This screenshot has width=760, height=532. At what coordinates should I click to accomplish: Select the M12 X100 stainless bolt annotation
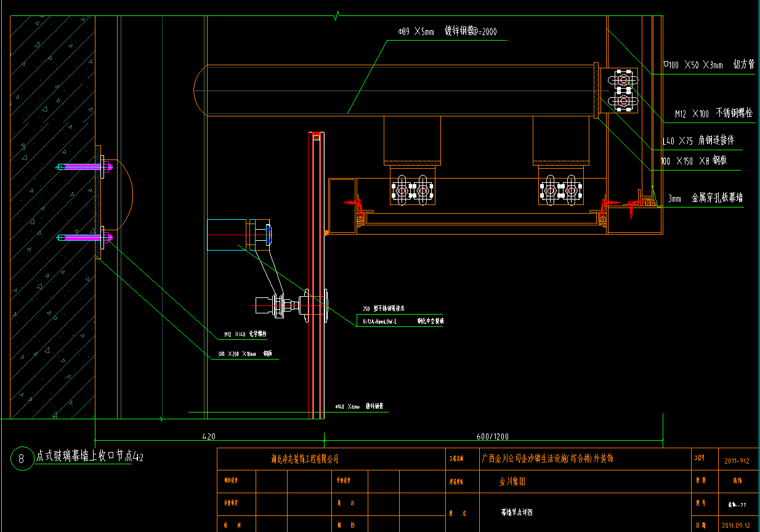(713, 114)
